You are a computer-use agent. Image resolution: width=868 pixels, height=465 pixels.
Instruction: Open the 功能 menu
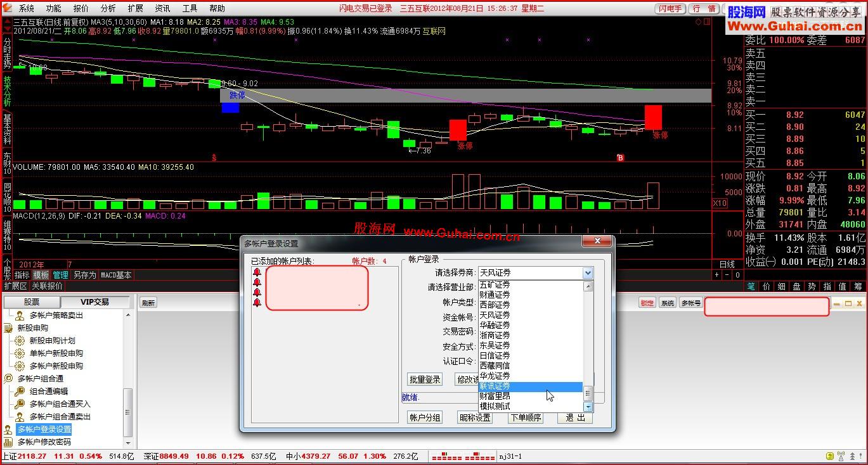(x=54, y=8)
